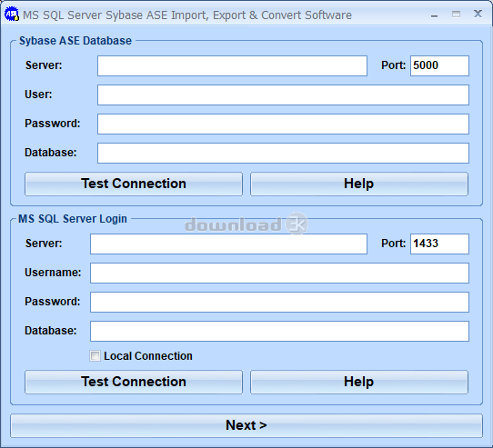Click the Sybase Database input field

[x=283, y=153]
